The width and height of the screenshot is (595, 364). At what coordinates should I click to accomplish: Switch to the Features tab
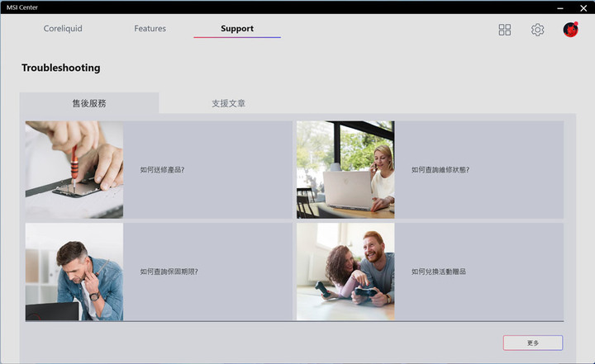pos(150,28)
